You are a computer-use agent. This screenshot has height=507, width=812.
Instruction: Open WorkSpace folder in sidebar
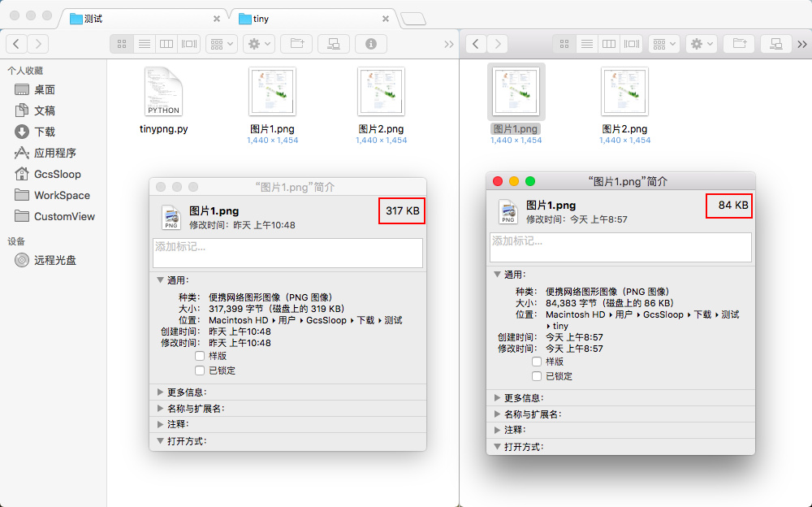click(x=52, y=196)
